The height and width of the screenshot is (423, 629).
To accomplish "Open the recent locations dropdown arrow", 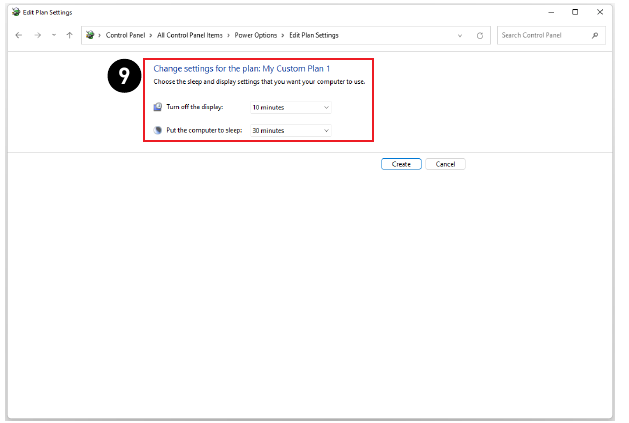I will coord(54,35).
